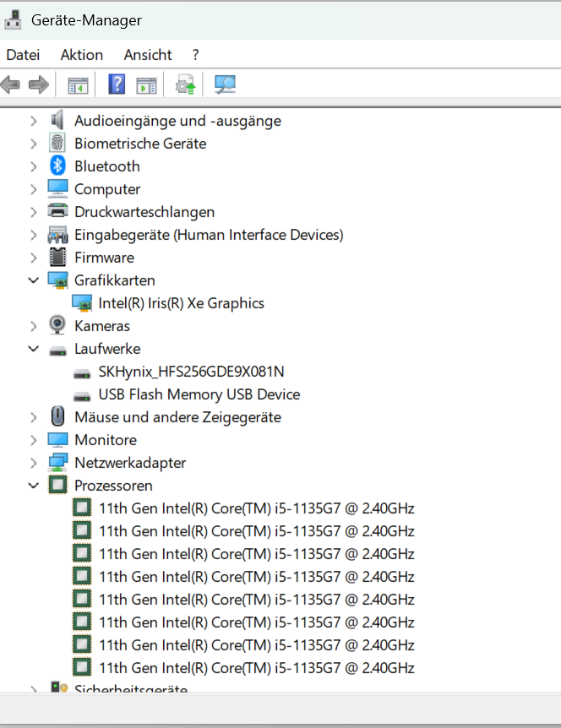Click the USB Flash Memory drive icon
Viewport: 561px width, 728px height.
[82, 395]
